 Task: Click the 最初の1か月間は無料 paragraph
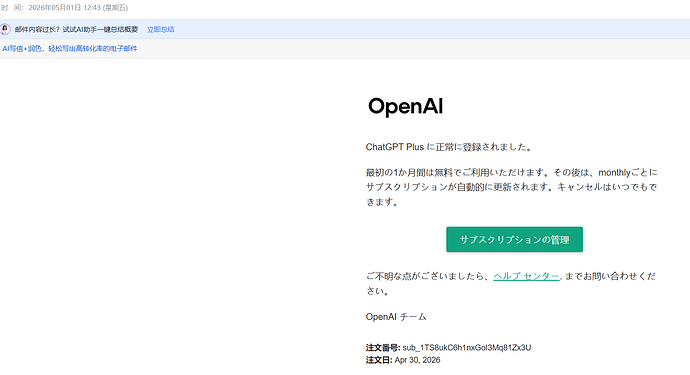[x=511, y=187]
